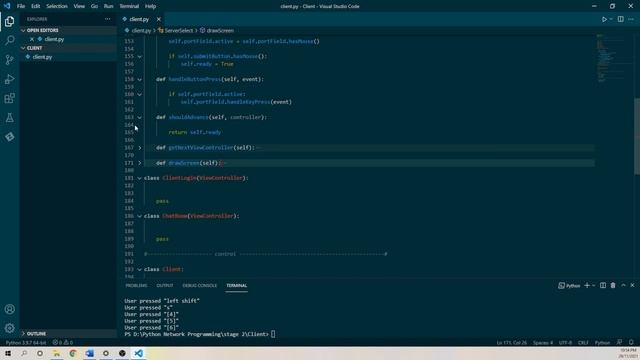Unfold the getNextViewController method at line 167

click(x=140, y=147)
